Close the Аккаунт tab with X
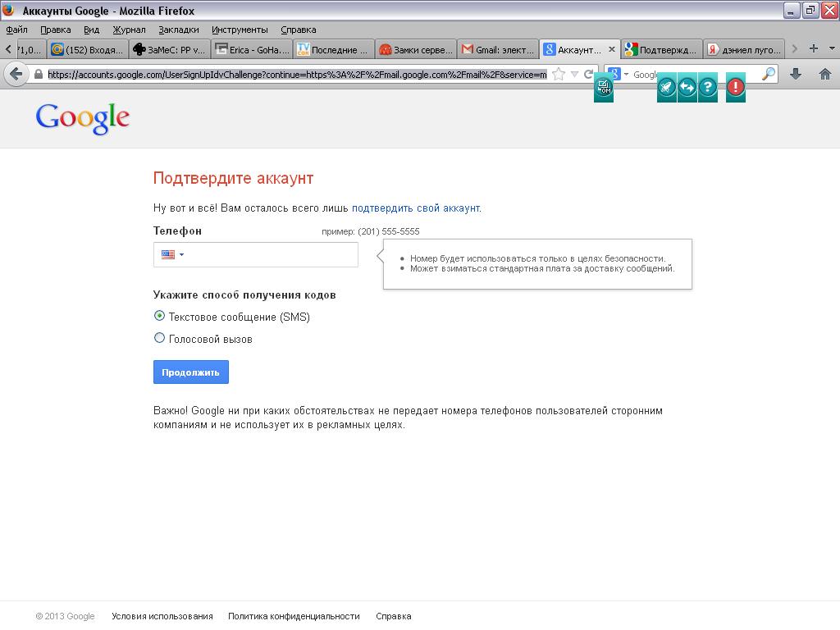Image resolution: width=840 pixels, height=630 pixels. [612, 49]
